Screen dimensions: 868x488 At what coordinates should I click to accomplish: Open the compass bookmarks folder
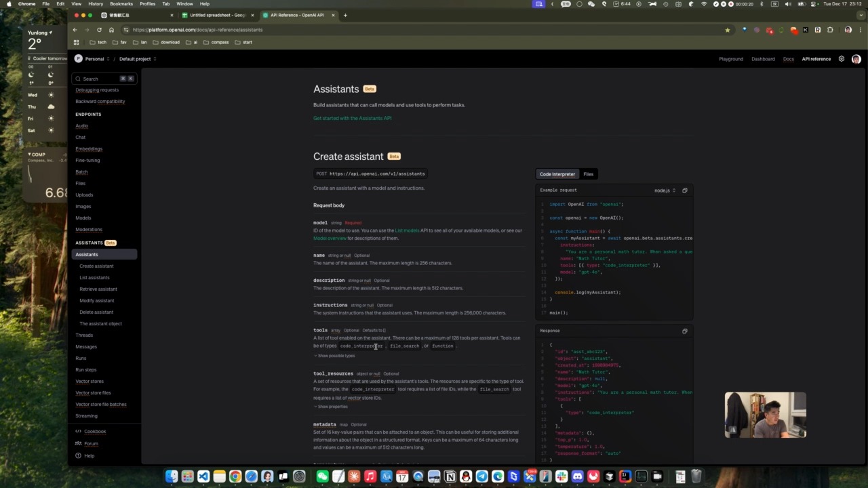pos(216,42)
